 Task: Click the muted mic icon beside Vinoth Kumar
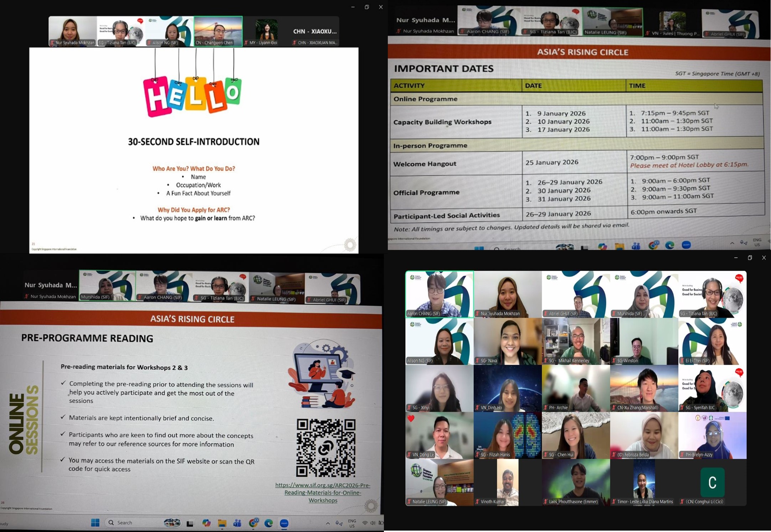point(477,502)
